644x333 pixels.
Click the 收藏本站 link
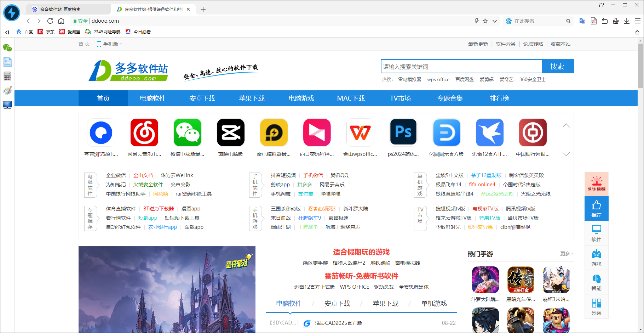click(561, 44)
